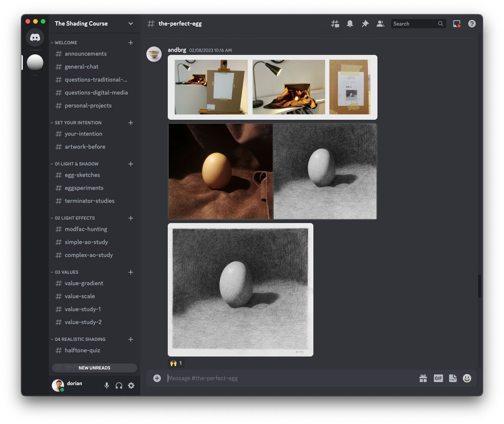
Task: Click the andbrg username
Action: tap(177, 50)
